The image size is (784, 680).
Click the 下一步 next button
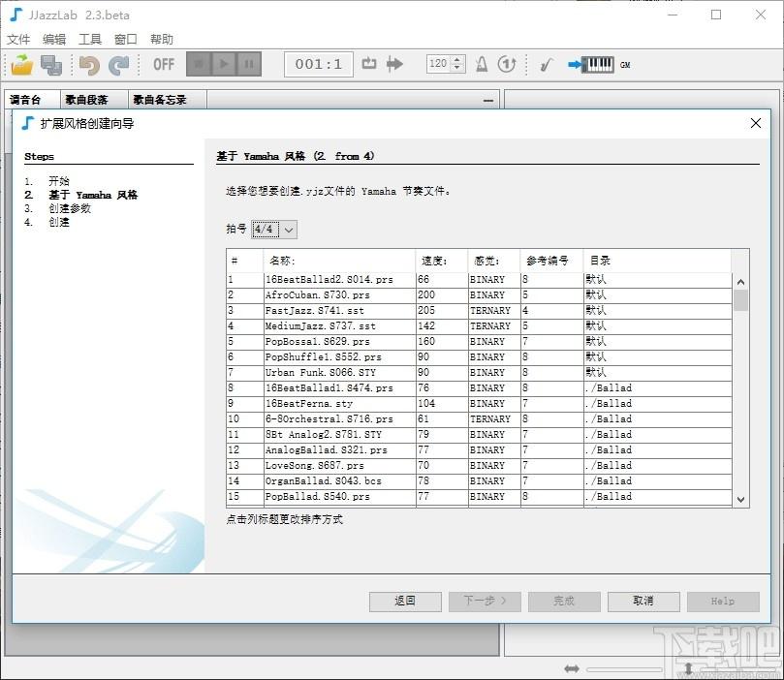pos(485,602)
